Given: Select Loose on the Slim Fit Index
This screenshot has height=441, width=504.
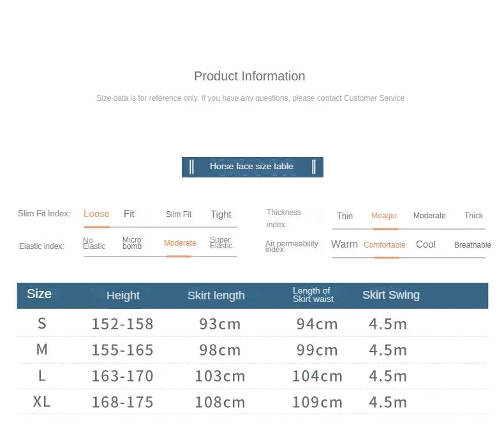Looking at the screenshot, I should pos(96,214).
